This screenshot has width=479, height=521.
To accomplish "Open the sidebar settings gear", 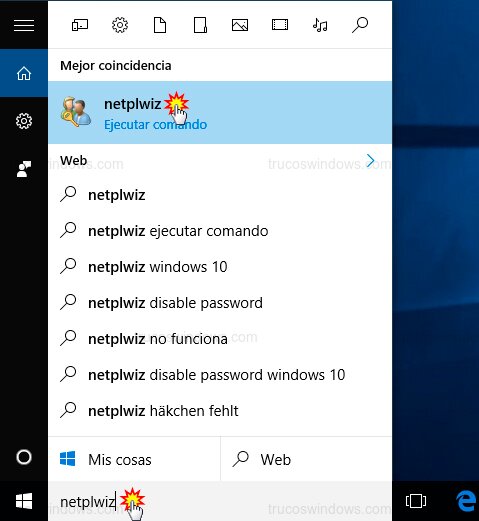I will 24,121.
